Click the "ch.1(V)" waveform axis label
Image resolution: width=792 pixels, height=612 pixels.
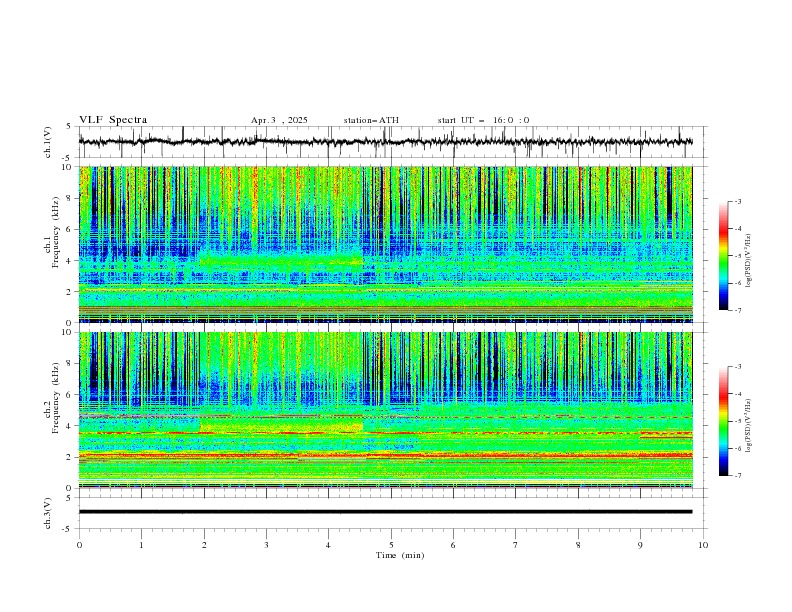pyautogui.click(x=48, y=142)
